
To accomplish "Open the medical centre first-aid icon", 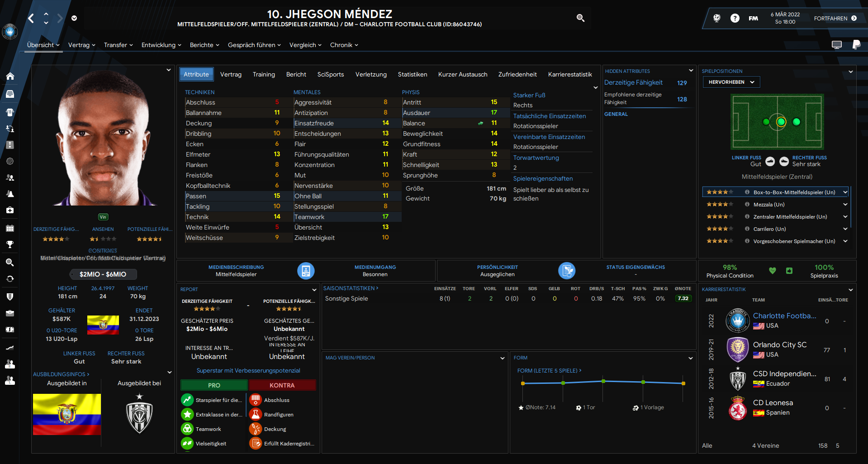I will tap(10, 210).
